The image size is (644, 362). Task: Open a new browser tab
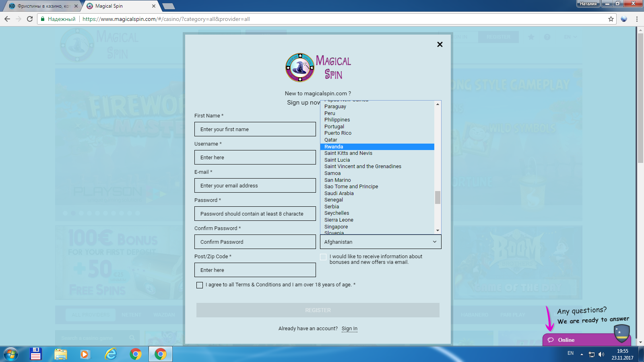168,6
